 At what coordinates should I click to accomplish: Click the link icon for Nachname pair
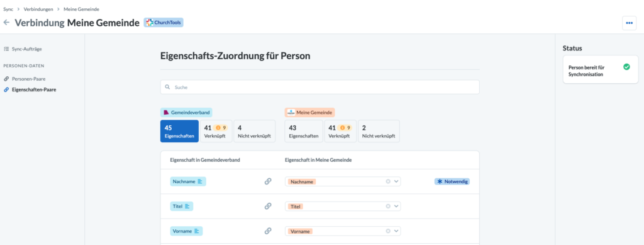[268, 181]
